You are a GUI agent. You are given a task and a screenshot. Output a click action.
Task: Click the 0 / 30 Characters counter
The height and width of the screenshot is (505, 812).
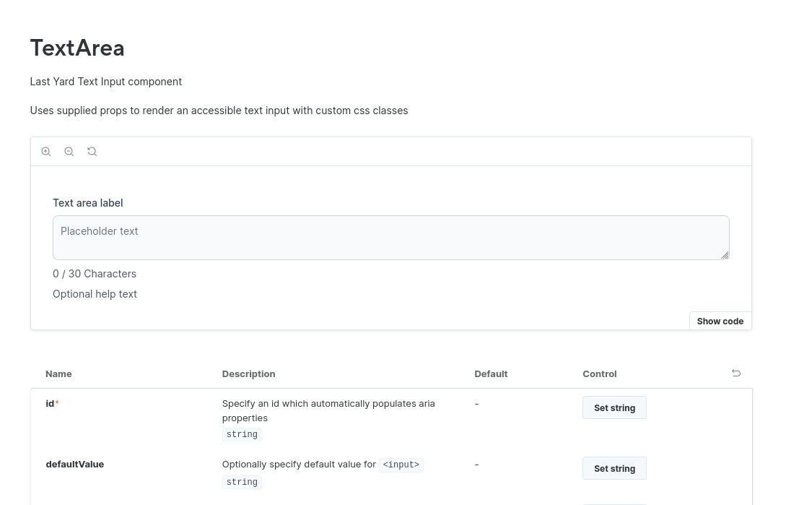pos(95,274)
